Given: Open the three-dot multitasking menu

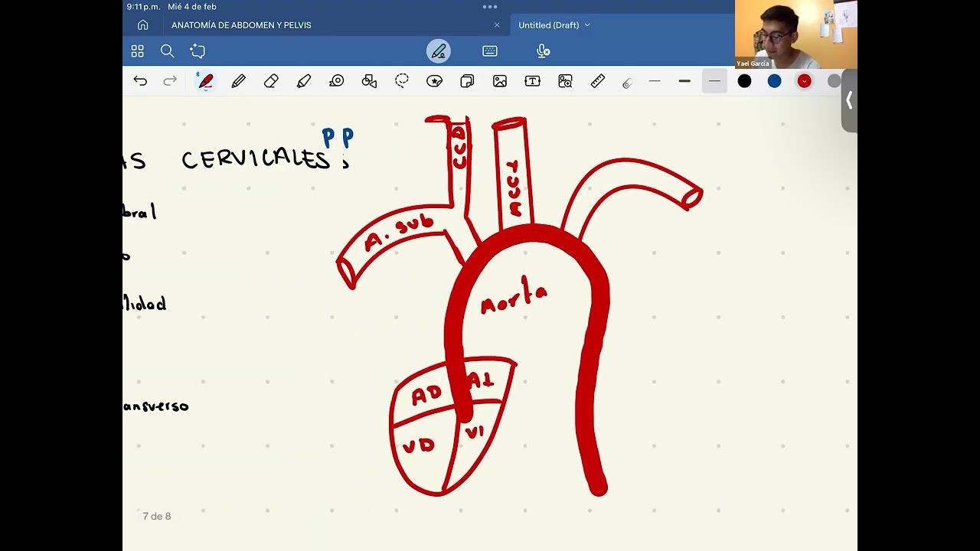Looking at the screenshot, I should pyautogui.click(x=490, y=7).
